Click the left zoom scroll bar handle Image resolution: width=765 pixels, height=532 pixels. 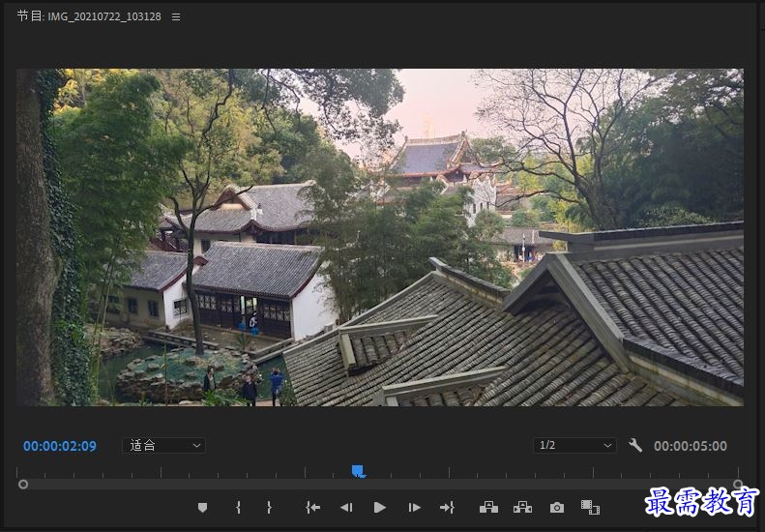(23, 485)
